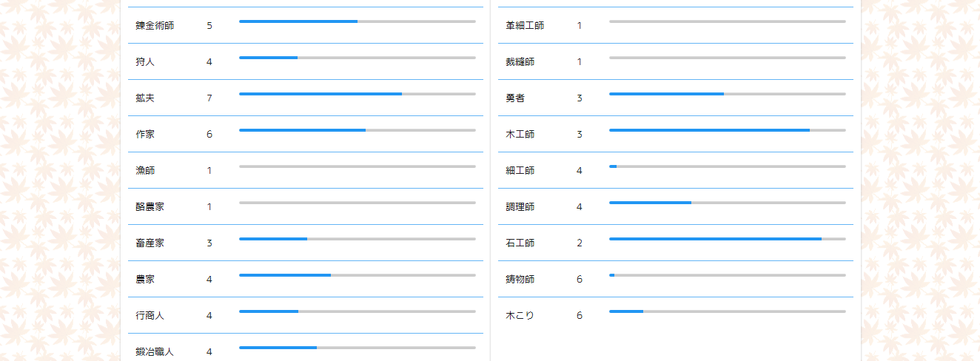Image resolution: width=980 pixels, height=361 pixels.
Task: Click the 畜産家 progress bar
Action: click(x=358, y=239)
